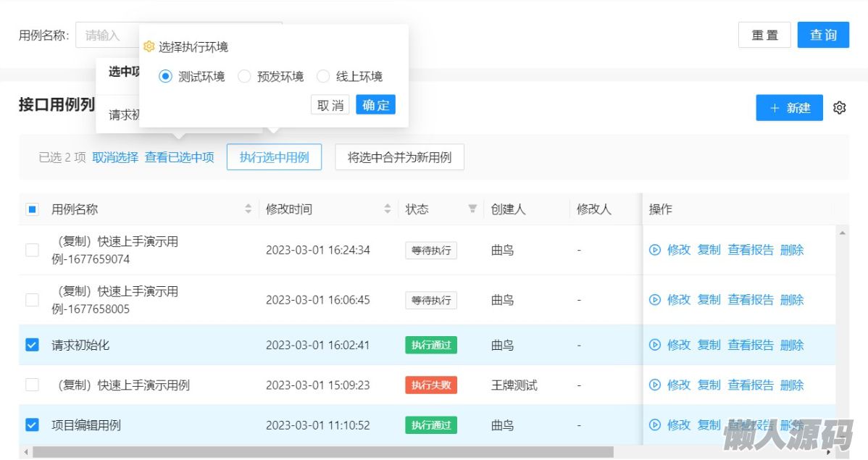Viewport: 868px width, 460px height.
Task: Click the run icon for 项目编辑用例 row
Action: tap(655, 425)
